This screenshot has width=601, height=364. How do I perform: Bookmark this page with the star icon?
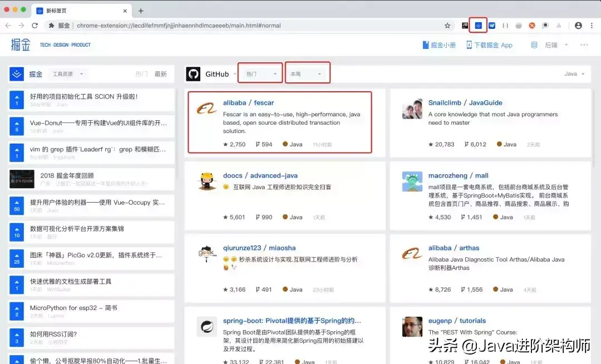[447, 26]
